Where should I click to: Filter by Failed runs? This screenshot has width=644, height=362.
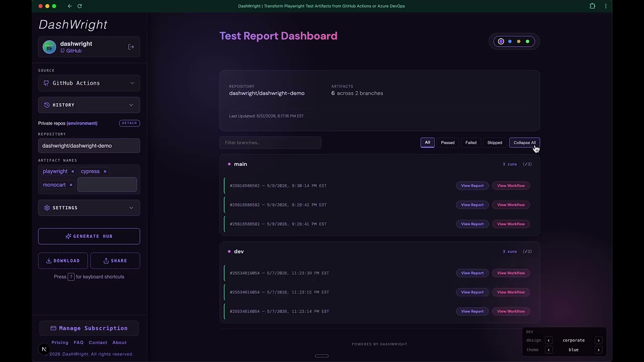click(471, 143)
